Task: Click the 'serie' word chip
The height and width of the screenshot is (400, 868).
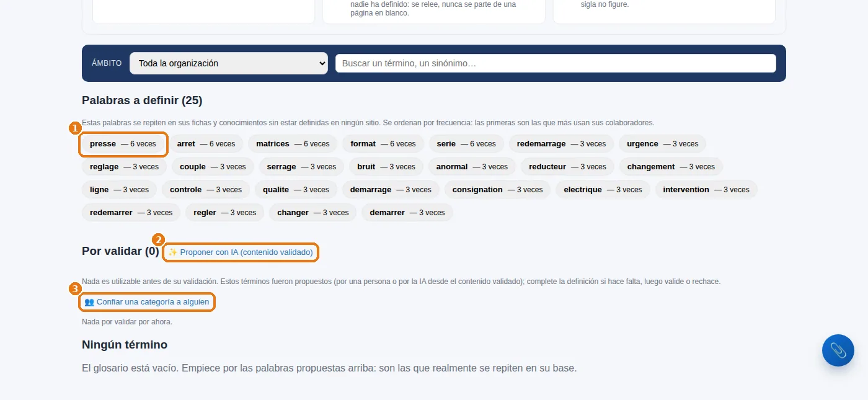Action: 466,144
